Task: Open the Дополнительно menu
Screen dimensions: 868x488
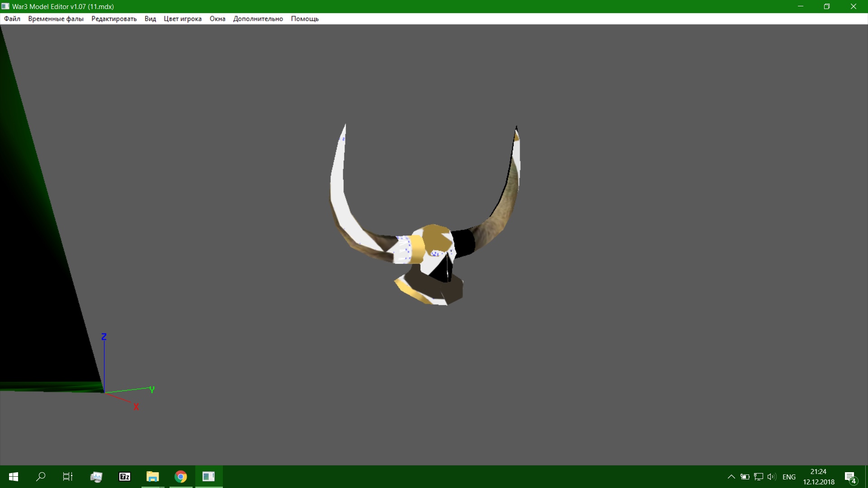Action: tap(258, 19)
